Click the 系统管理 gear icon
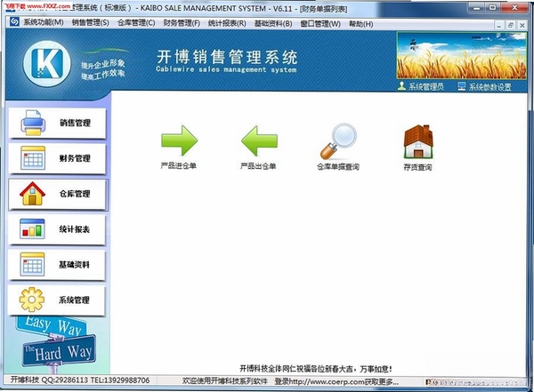This screenshot has height=392, width=534. (32, 300)
